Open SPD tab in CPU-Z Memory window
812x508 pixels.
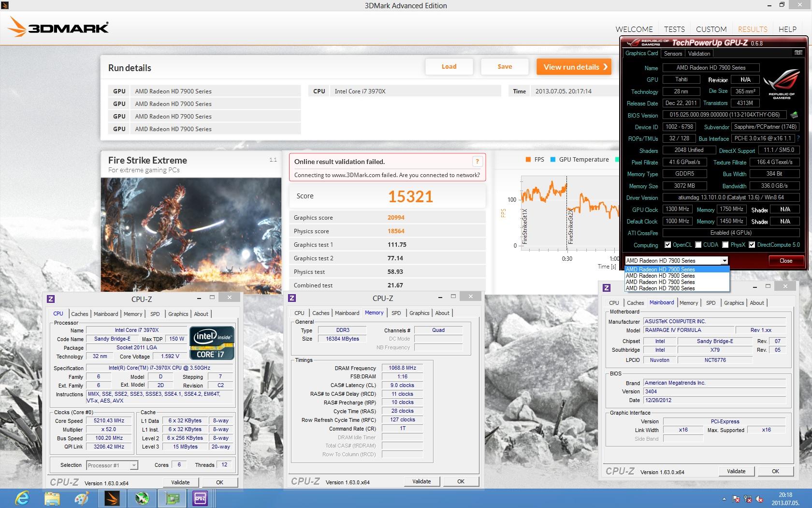[x=396, y=313]
